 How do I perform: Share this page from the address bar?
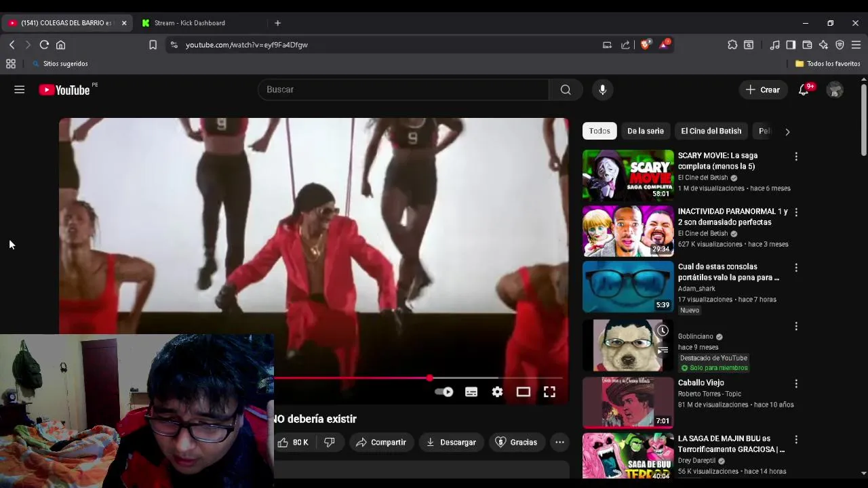pyautogui.click(x=625, y=45)
